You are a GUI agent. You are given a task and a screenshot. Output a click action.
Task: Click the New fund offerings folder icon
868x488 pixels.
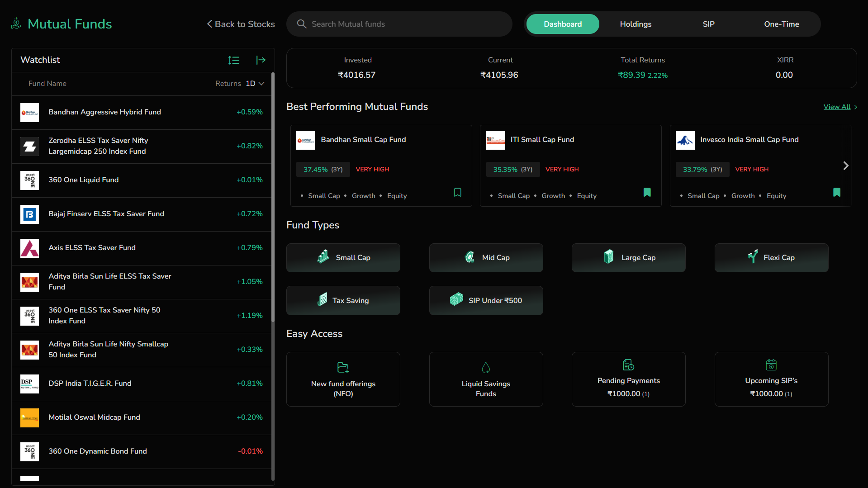(x=343, y=367)
